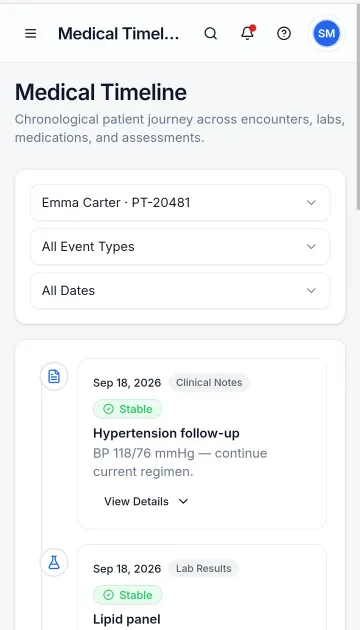Image resolution: width=360 pixels, height=630 pixels.
Task: Click the Lab Results tag
Action: 204,569
